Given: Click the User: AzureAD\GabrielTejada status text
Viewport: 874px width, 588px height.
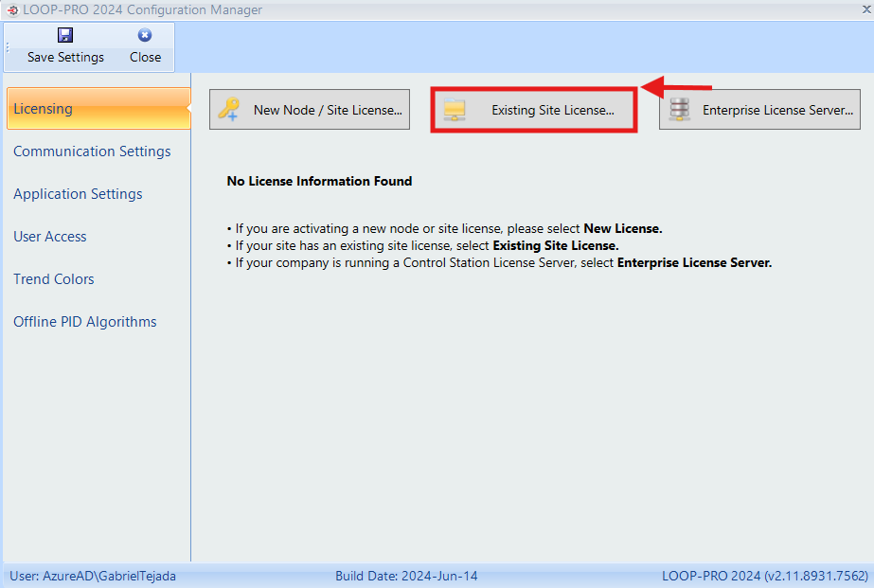Looking at the screenshot, I should point(93,576).
